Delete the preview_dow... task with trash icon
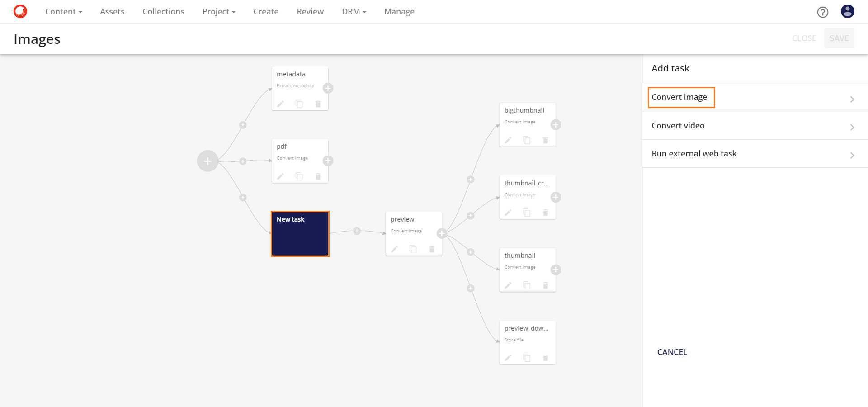Viewport: 868px width, 407px height. (546, 358)
